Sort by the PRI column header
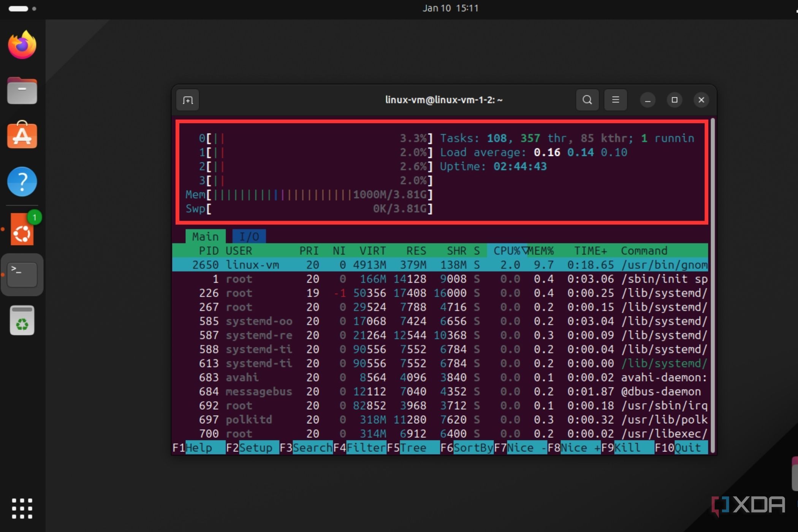This screenshot has height=532, width=798. pyautogui.click(x=309, y=251)
